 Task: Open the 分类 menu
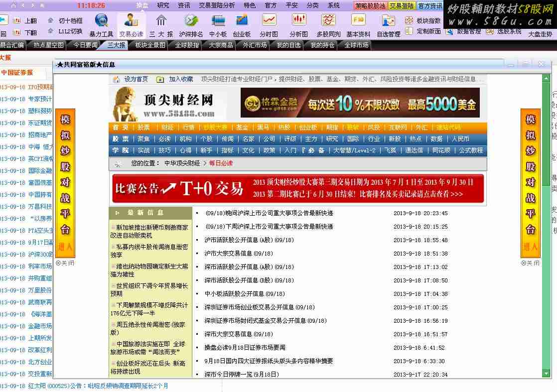[312, 5]
